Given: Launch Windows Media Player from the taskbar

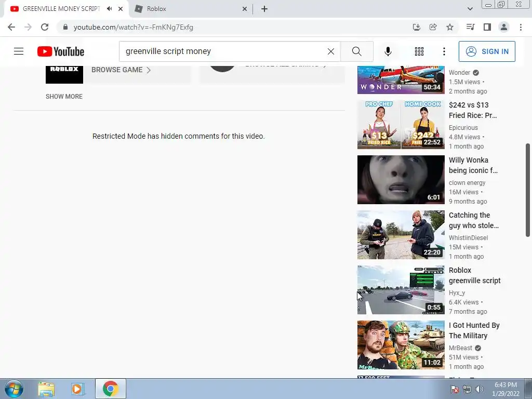Looking at the screenshot, I should 77,389.
